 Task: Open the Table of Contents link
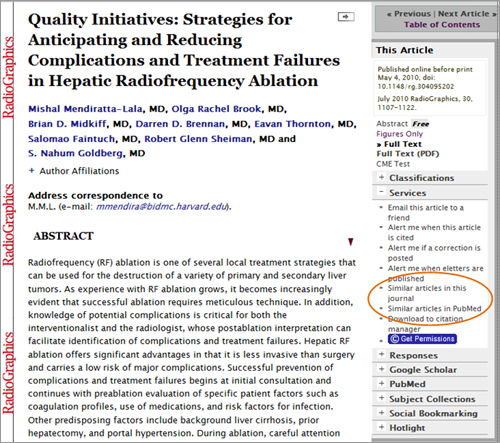[x=442, y=25]
